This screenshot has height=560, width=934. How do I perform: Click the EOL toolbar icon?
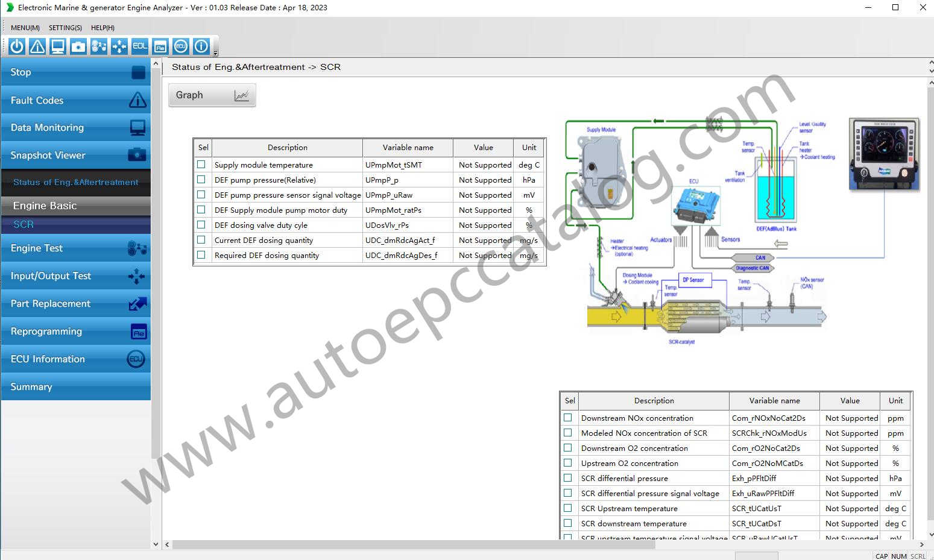[139, 46]
